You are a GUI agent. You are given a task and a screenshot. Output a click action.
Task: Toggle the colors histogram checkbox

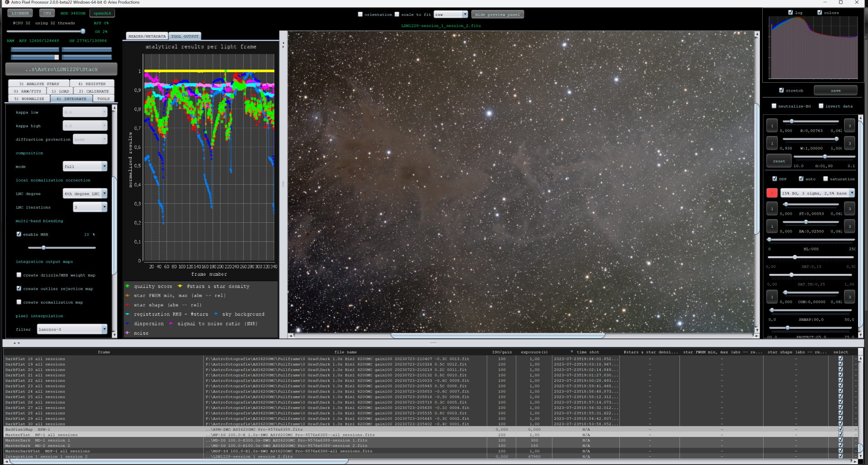click(x=820, y=12)
